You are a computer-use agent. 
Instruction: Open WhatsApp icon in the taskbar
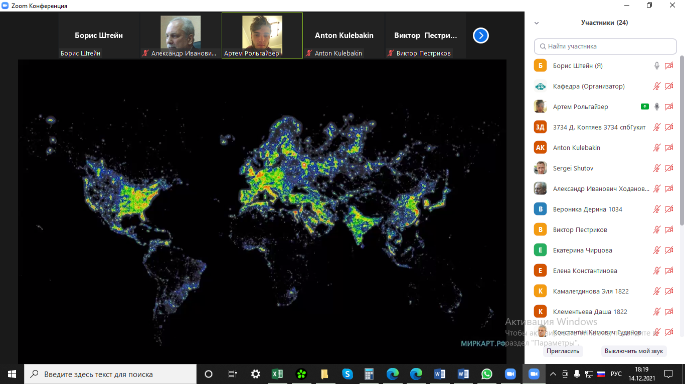click(x=487, y=374)
